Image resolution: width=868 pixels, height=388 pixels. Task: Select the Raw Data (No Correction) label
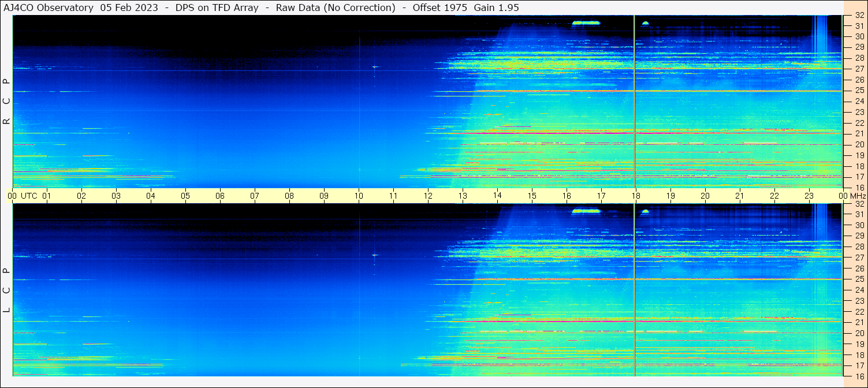(x=336, y=8)
